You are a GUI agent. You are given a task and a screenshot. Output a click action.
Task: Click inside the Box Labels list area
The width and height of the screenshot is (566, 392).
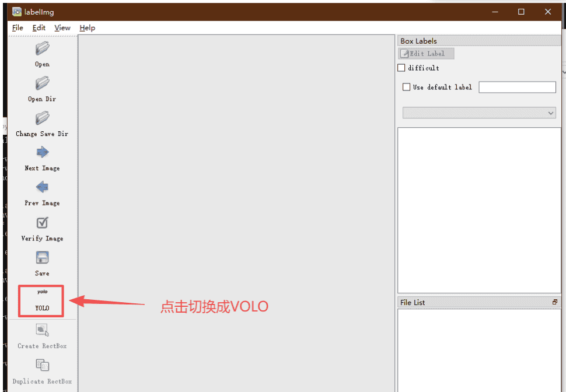pyautogui.click(x=479, y=211)
